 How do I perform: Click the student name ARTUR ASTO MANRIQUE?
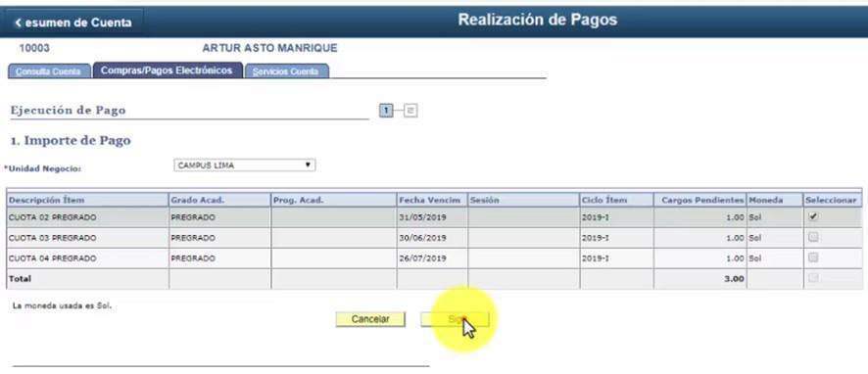pyautogui.click(x=269, y=48)
